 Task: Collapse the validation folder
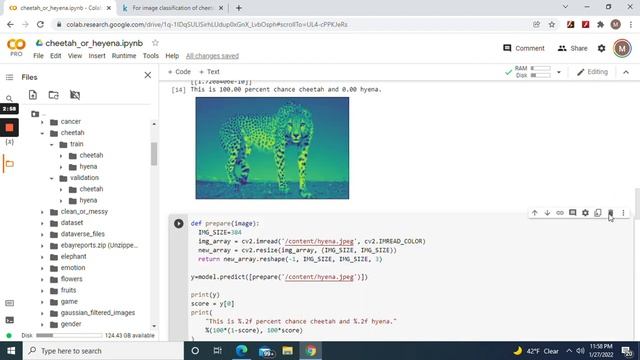[51, 178]
